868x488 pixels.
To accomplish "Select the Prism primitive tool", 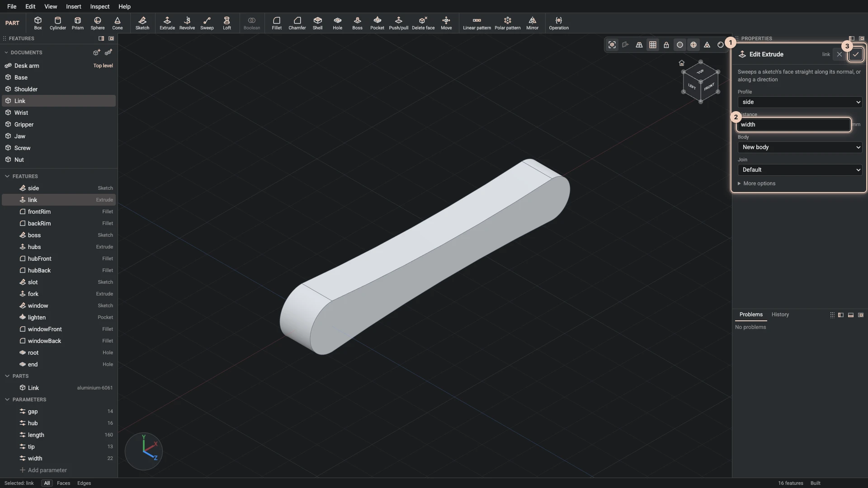I will pos(78,23).
